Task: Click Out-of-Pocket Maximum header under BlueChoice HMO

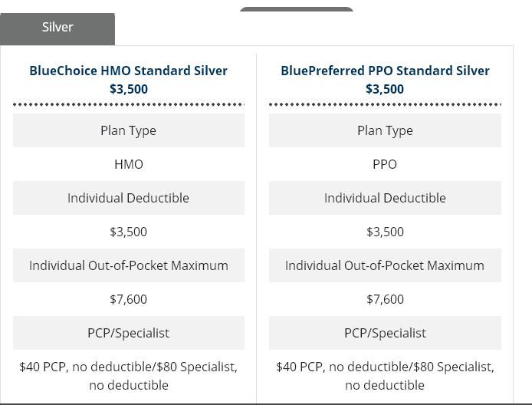Action: pos(128,265)
